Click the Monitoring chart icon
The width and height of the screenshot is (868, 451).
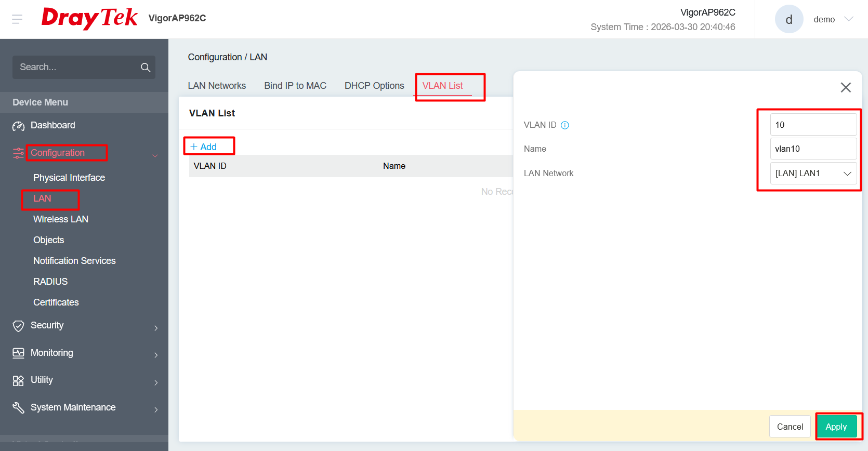[x=18, y=353]
